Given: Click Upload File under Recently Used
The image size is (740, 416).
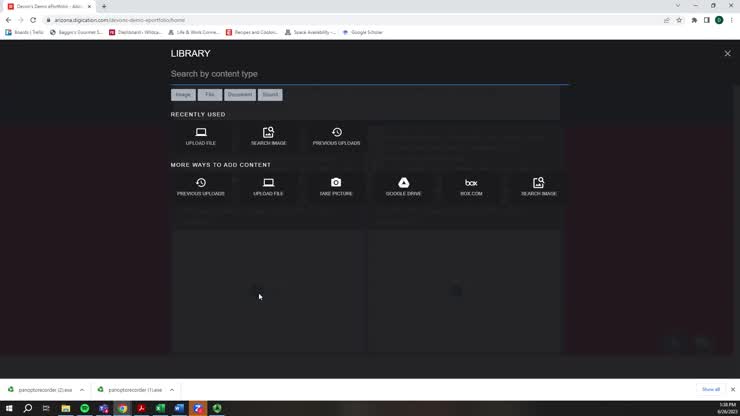Looking at the screenshot, I should 200,136.
